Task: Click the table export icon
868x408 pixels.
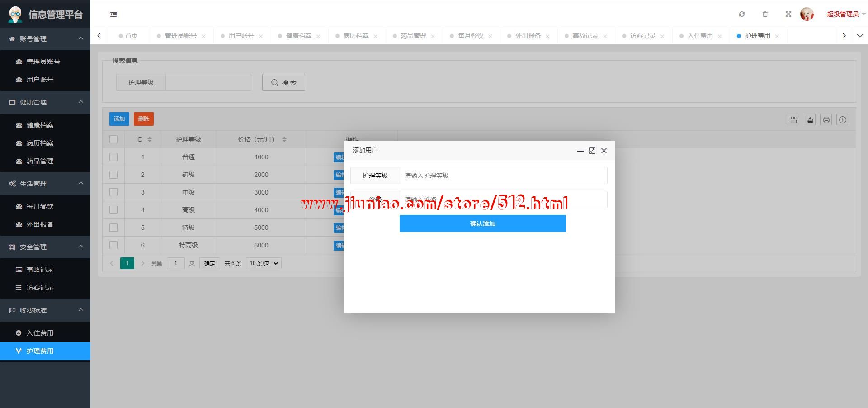Action: click(x=810, y=119)
